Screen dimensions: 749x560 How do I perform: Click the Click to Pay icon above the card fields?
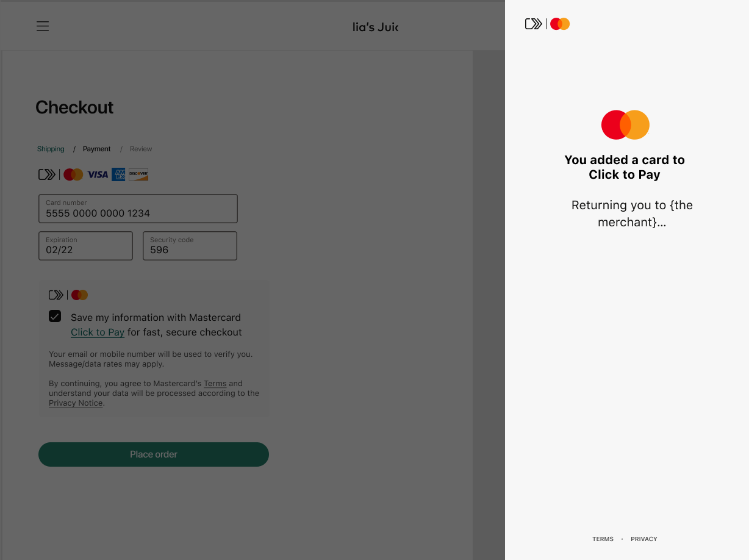click(x=48, y=174)
